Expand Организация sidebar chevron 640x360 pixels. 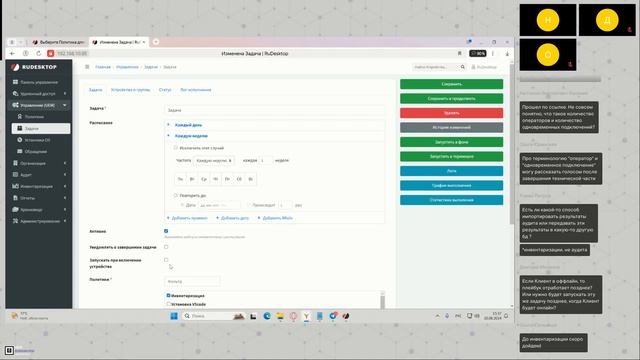click(65, 163)
